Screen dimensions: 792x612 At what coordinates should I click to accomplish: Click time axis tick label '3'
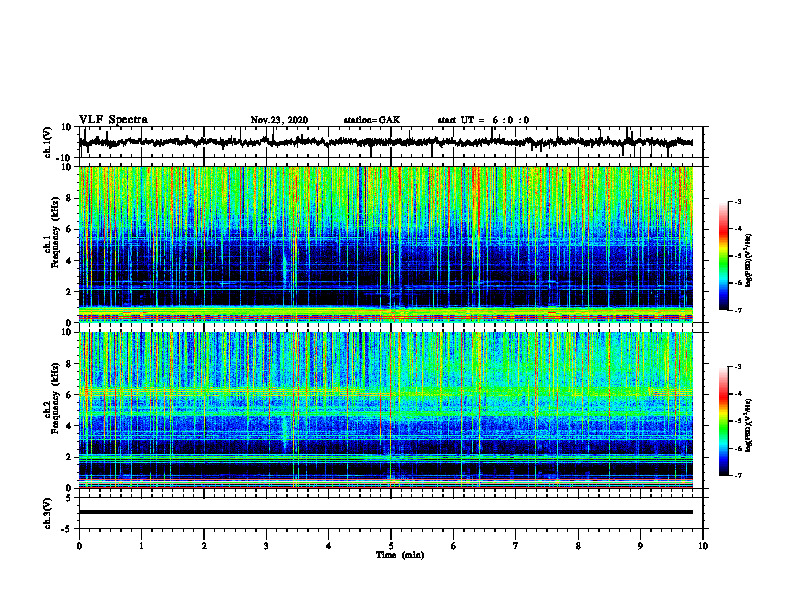click(x=266, y=546)
